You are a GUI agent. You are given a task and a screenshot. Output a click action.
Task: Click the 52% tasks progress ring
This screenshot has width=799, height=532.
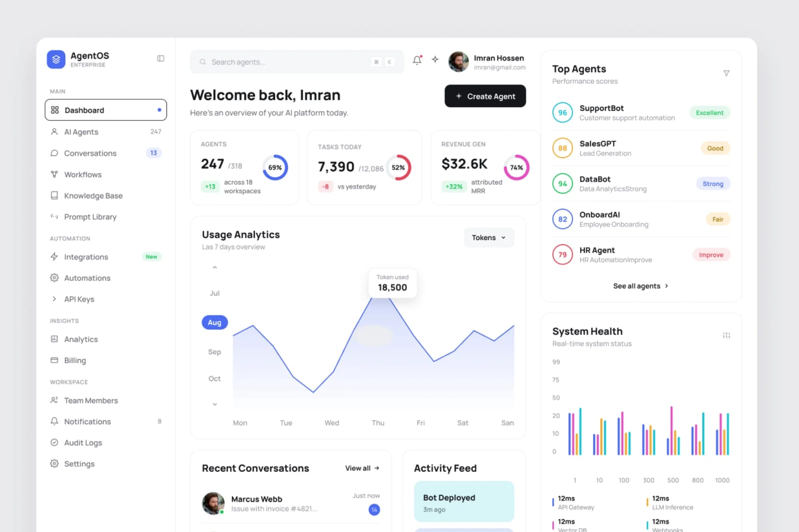point(399,167)
